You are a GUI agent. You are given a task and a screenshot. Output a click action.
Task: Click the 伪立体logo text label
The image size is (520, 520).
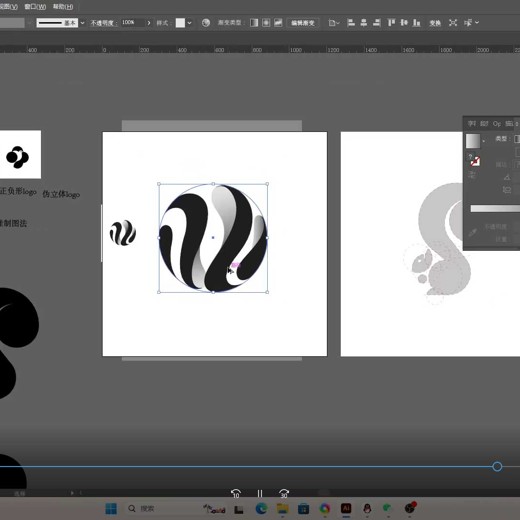(61, 194)
